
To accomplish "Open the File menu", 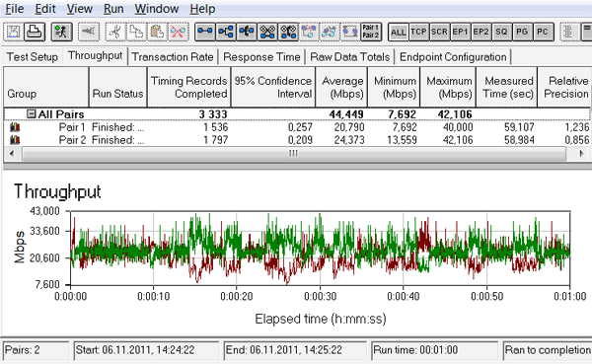I will 15,9.
